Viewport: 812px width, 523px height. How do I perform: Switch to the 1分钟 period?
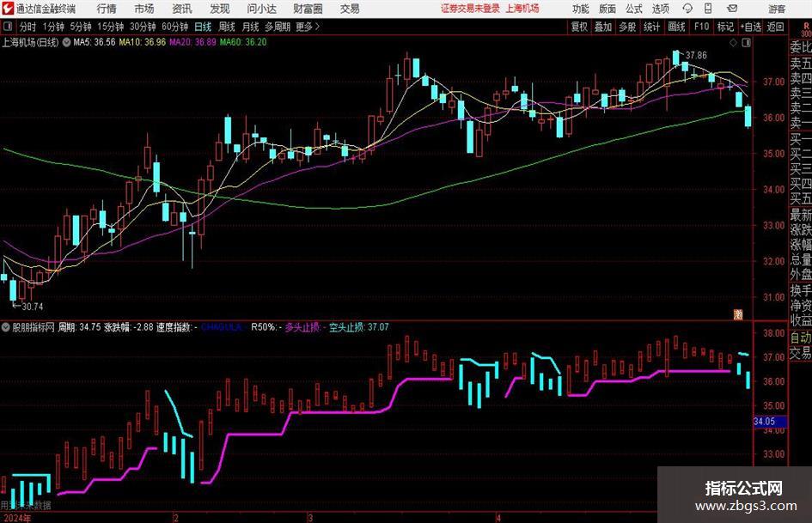pyautogui.click(x=52, y=27)
